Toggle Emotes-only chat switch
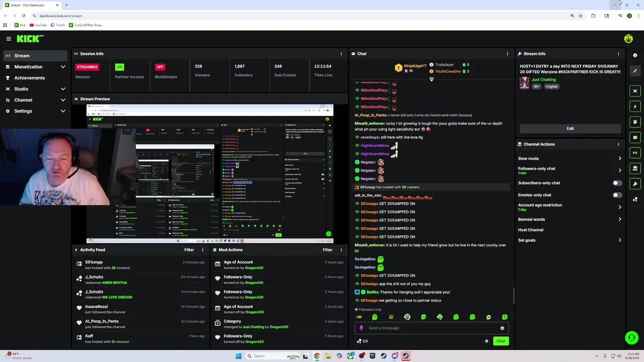Viewport: 644px width, 362px height. coord(617,195)
